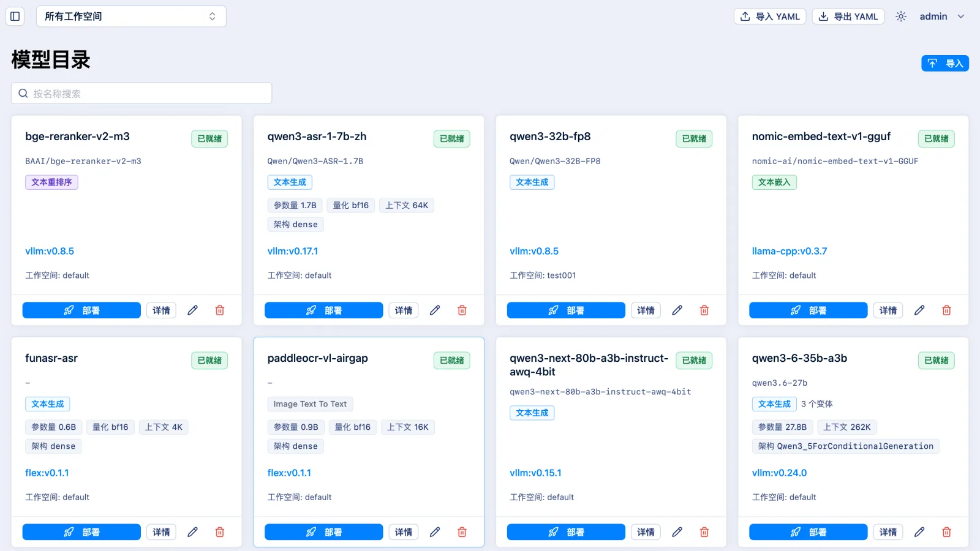Open details for qwen3-next-80b-a3b-instruct-awq-4bit
This screenshot has width=980, height=551.
click(646, 532)
